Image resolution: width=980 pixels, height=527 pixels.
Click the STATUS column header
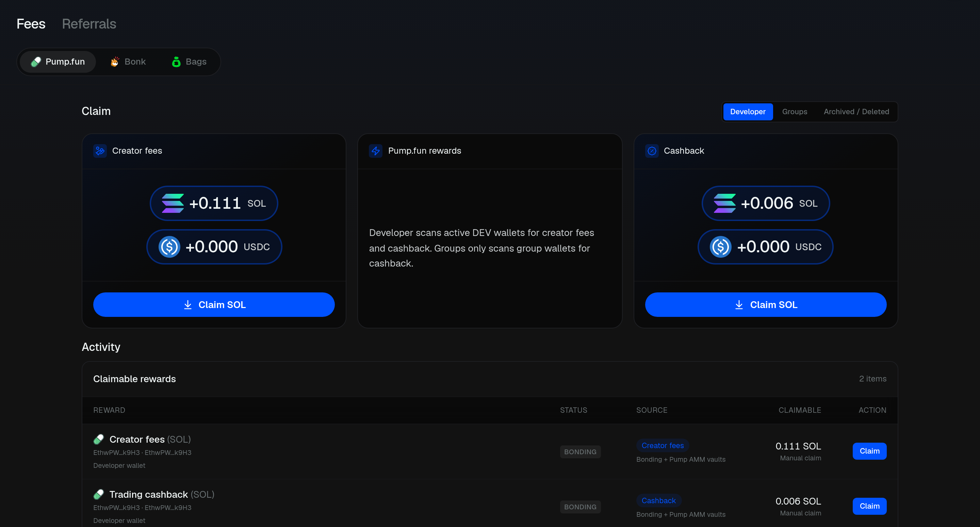point(573,410)
